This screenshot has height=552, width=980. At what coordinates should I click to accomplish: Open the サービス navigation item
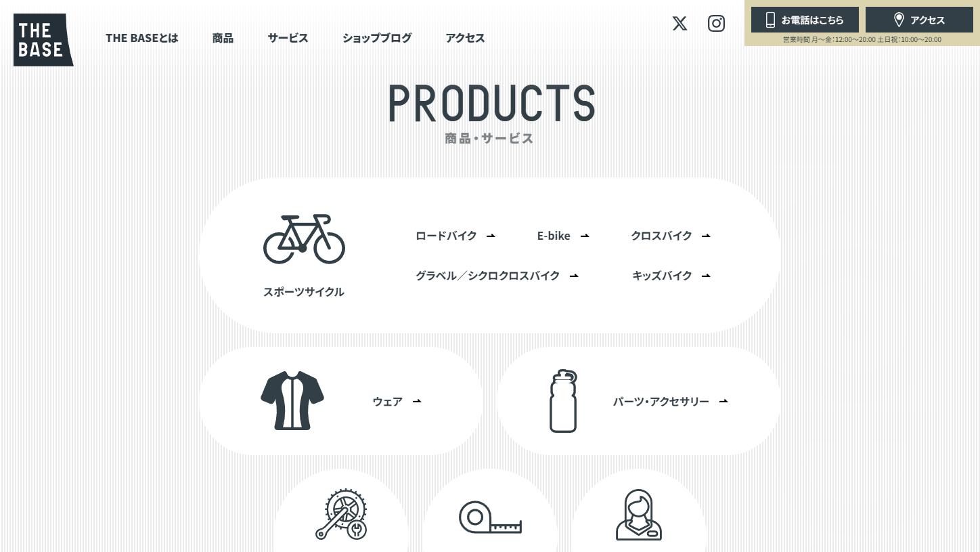[288, 38]
